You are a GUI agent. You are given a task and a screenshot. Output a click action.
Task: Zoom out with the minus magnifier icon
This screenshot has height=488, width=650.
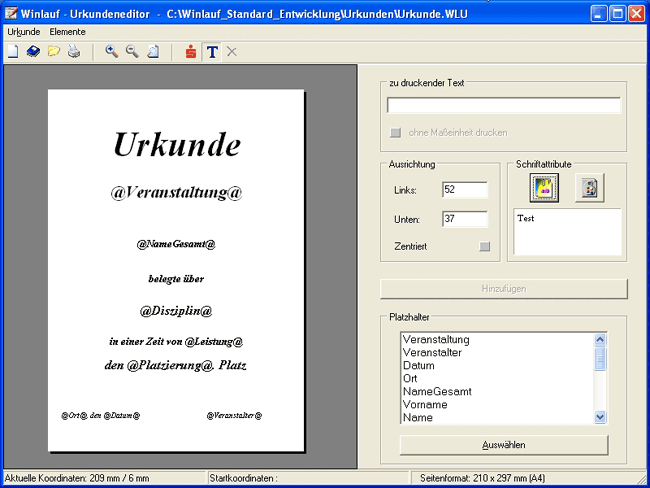[132, 51]
